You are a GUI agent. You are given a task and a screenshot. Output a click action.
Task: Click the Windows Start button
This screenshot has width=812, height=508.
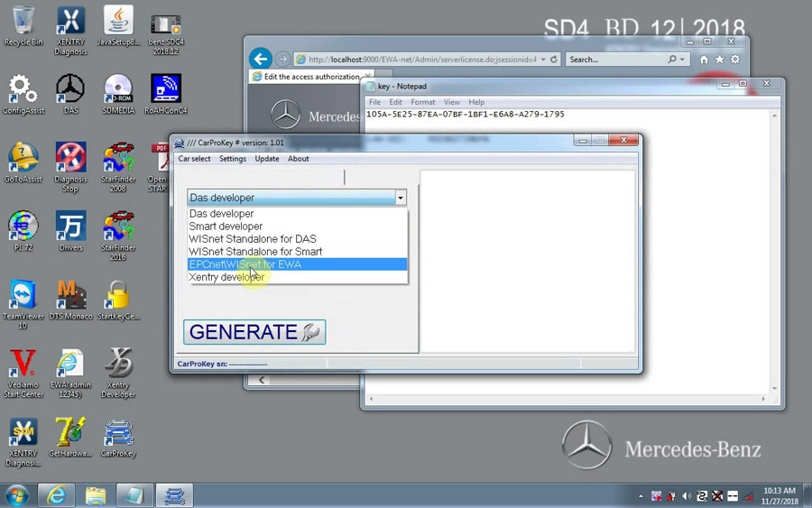click(x=16, y=495)
